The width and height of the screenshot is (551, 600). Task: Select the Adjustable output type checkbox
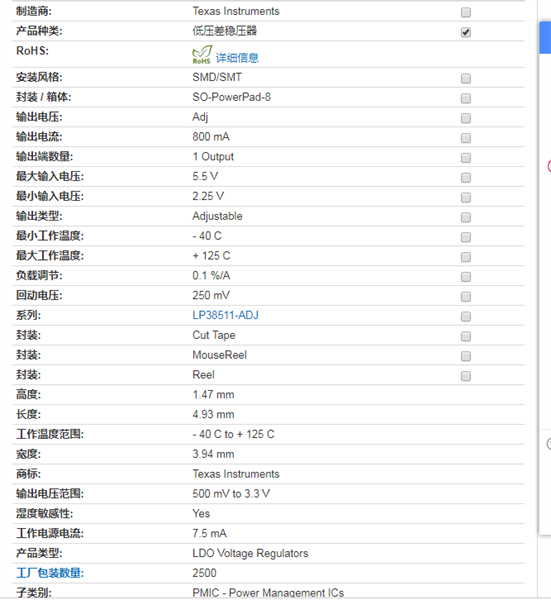point(466,217)
